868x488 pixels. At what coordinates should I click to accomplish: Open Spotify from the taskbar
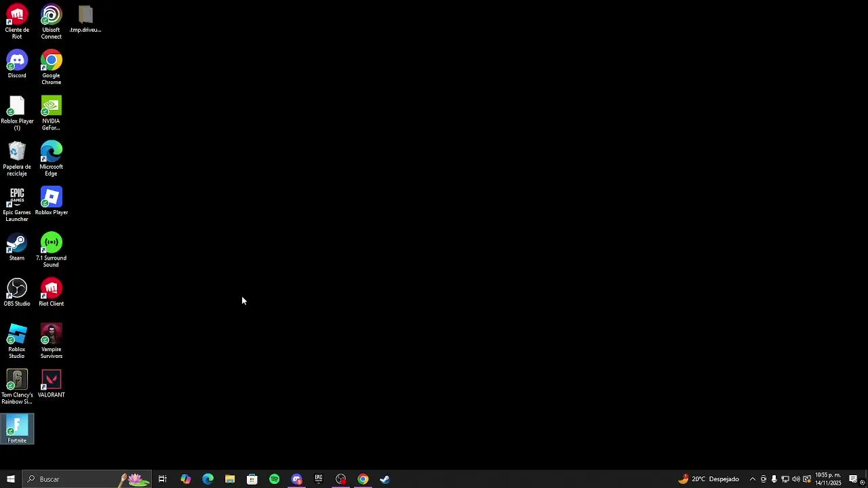(x=274, y=479)
